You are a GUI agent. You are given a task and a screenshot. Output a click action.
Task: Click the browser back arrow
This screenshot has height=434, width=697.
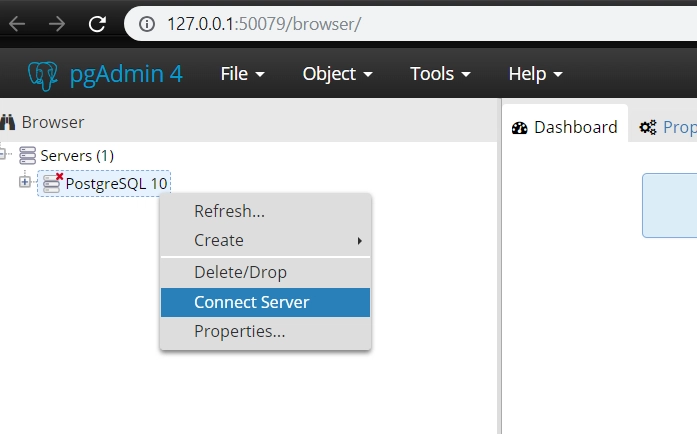coord(17,24)
